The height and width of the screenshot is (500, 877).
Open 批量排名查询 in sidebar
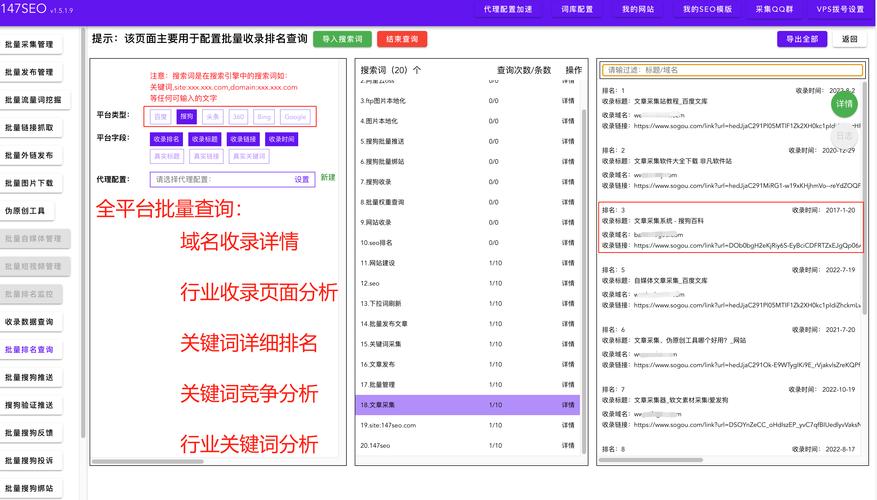point(31,350)
